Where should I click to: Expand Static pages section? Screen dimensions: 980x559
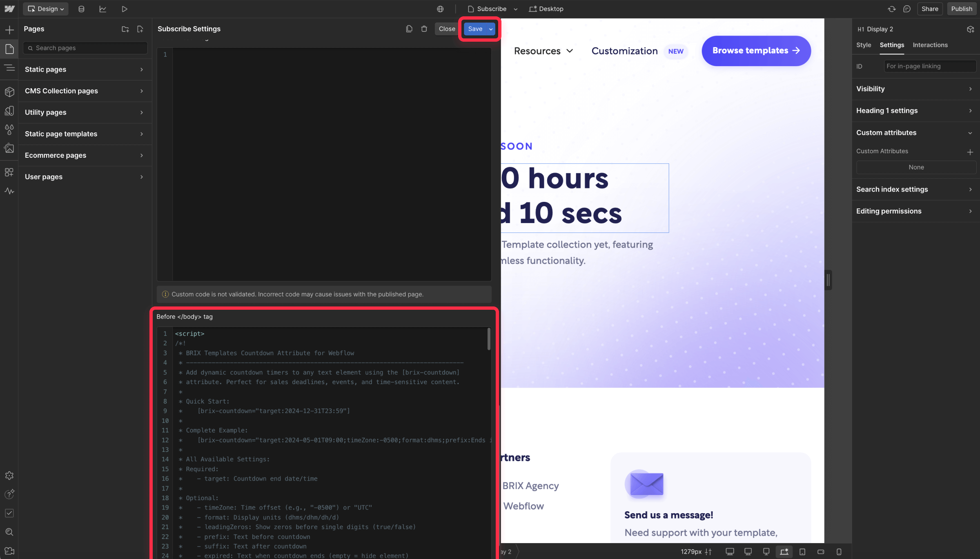point(85,69)
